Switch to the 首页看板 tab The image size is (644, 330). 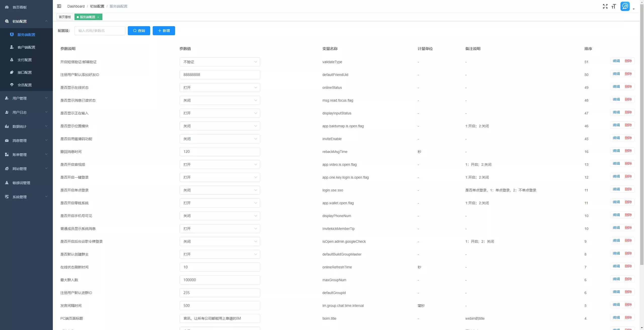pyautogui.click(x=65, y=17)
